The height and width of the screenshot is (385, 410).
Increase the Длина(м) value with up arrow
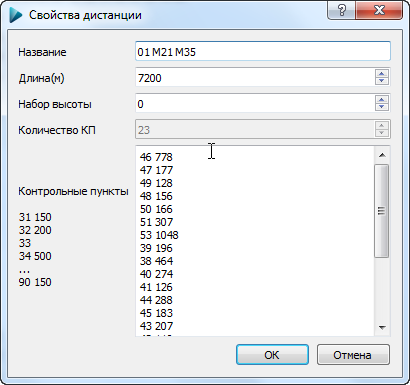(x=382, y=74)
